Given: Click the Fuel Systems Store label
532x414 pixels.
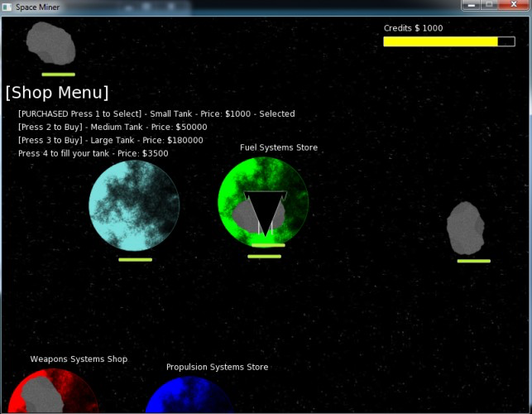Looking at the screenshot, I should click(279, 147).
